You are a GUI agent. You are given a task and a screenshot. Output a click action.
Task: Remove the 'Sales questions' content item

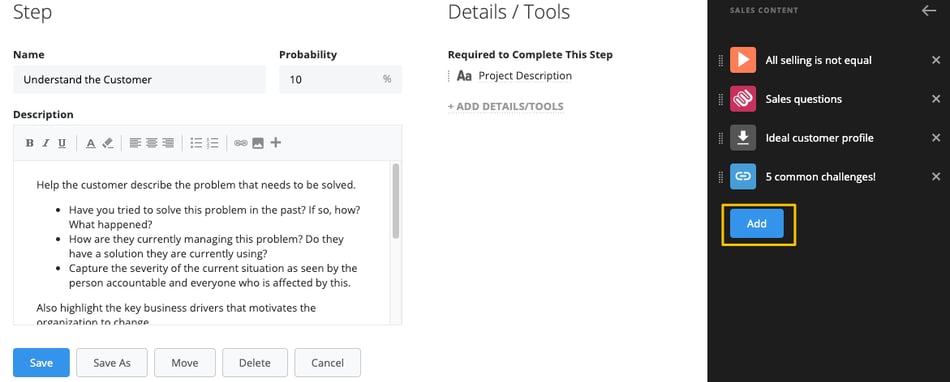(936, 99)
